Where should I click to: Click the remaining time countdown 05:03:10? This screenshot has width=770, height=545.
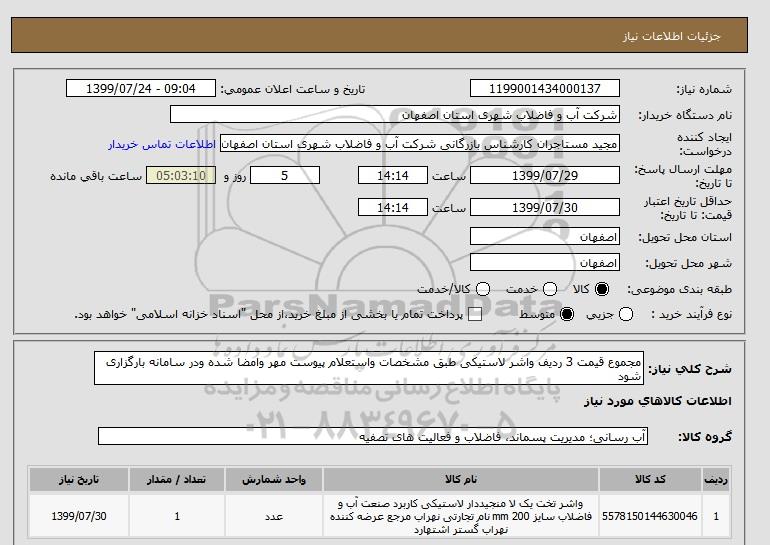coord(181,175)
